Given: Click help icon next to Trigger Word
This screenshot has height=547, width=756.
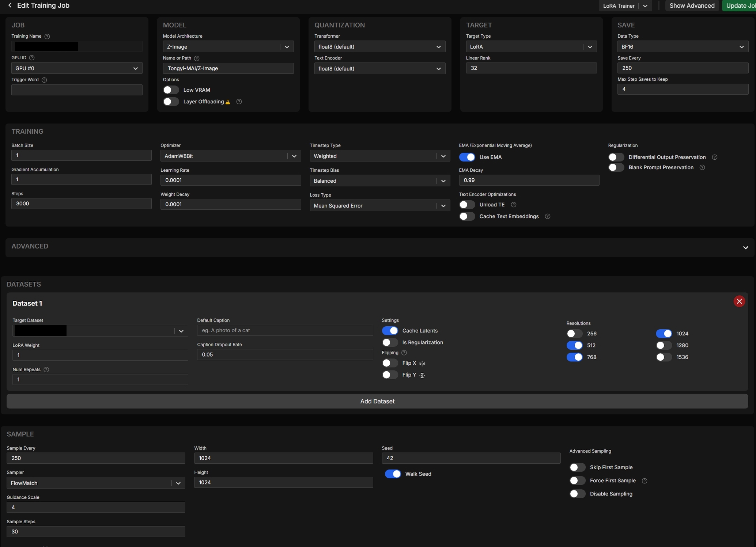Looking at the screenshot, I should click(x=44, y=80).
